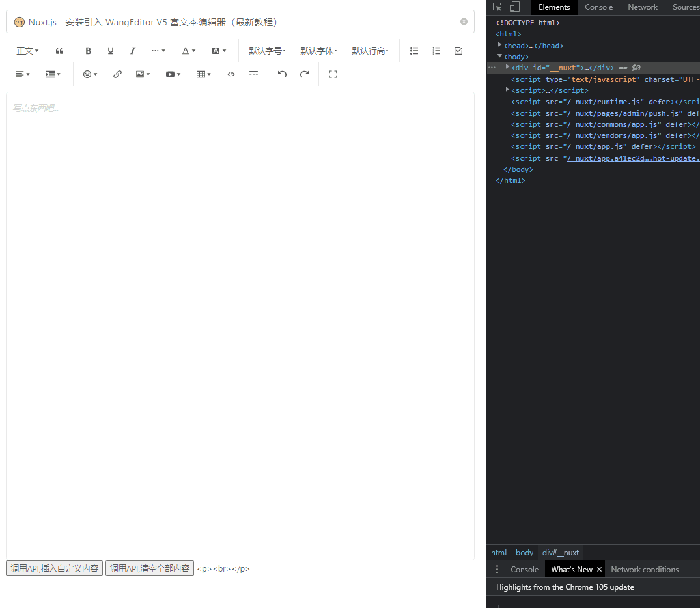
Task: Open the _nuxt/app.js script link
Action: [595, 147]
